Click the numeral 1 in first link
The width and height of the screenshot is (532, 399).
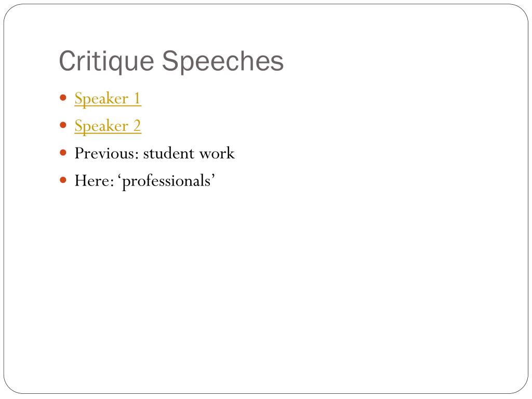click(137, 99)
